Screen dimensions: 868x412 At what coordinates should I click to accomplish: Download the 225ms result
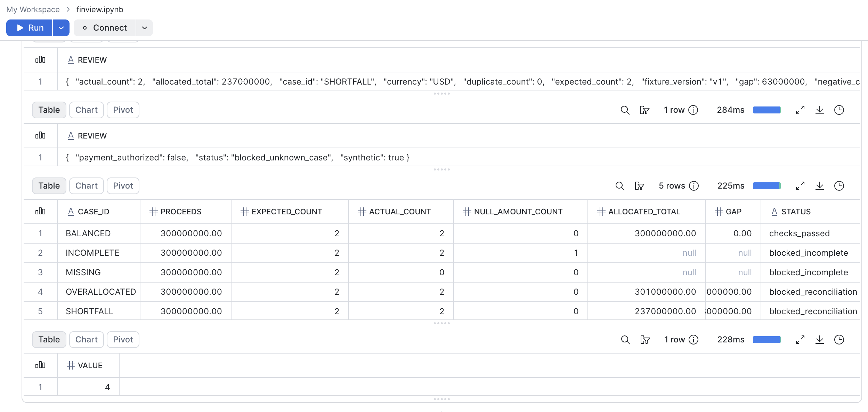coord(820,186)
